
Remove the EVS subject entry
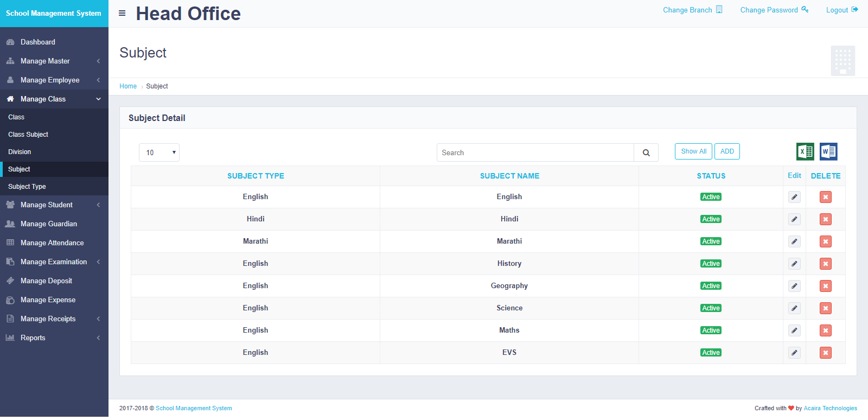[826, 353]
